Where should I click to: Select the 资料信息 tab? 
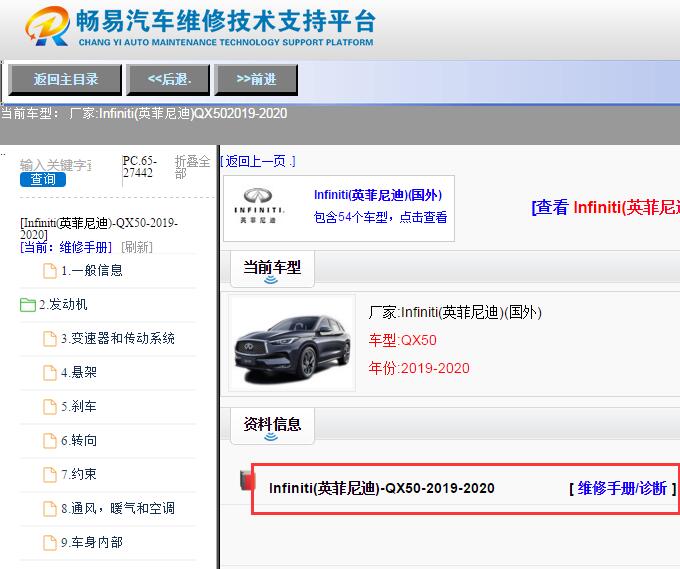click(x=272, y=426)
